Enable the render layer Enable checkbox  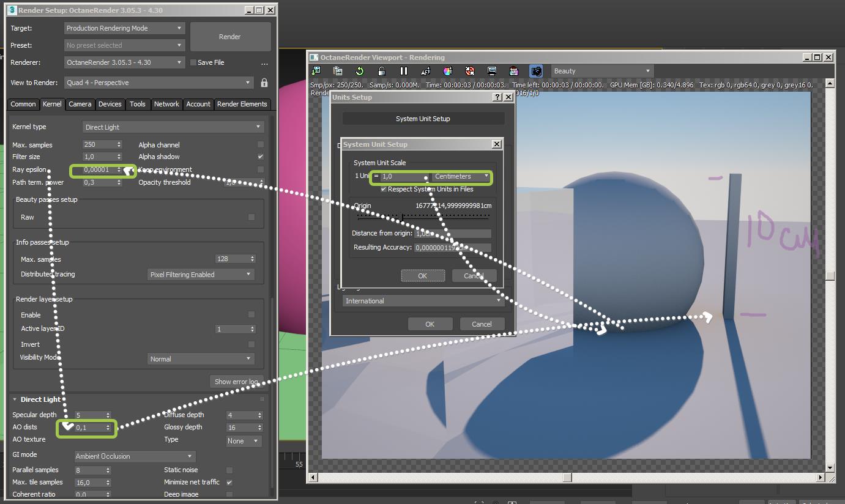coord(251,315)
